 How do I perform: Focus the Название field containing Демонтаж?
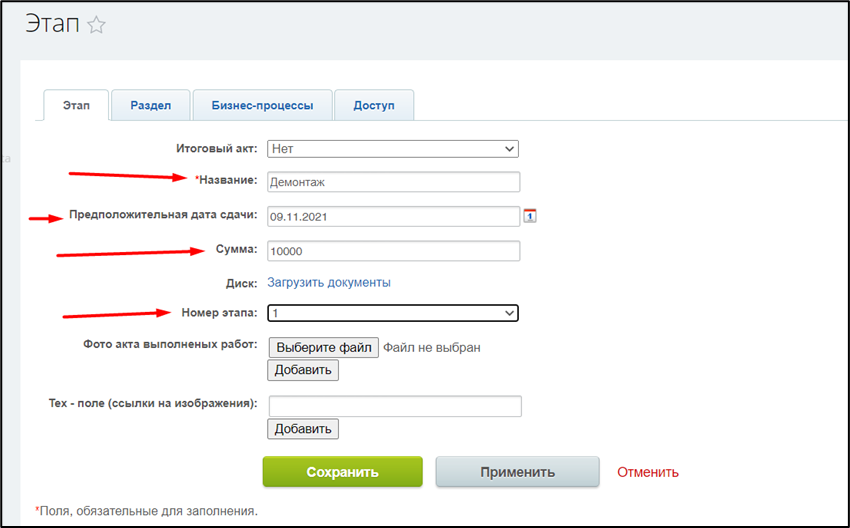393,182
